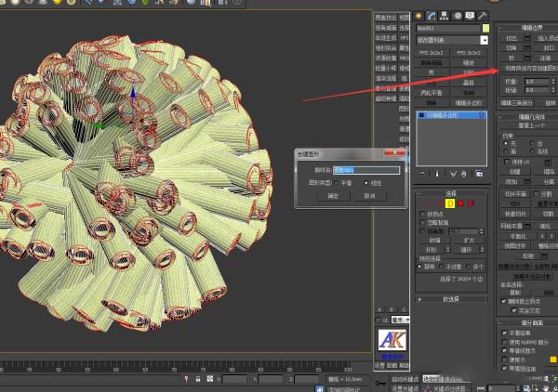Image resolution: width=558 pixels, height=392 pixels.
Task: Select 平滑 shape type radio button
Action: pos(336,183)
